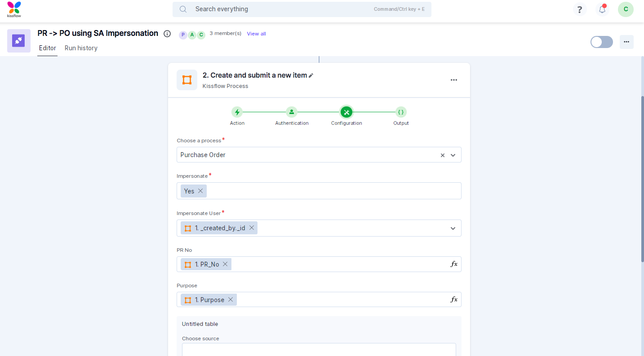
Task: Click the 1. _created_by._id tag
Action: click(x=219, y=228)
